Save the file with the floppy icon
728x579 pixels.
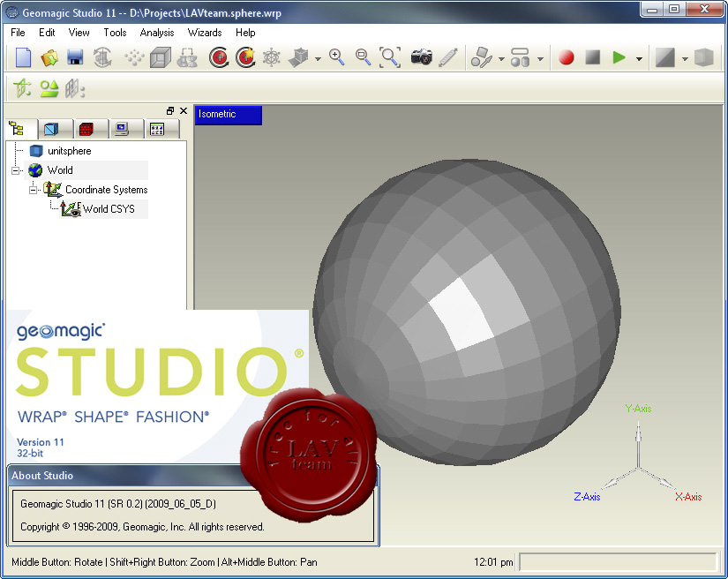click(75, 57)
